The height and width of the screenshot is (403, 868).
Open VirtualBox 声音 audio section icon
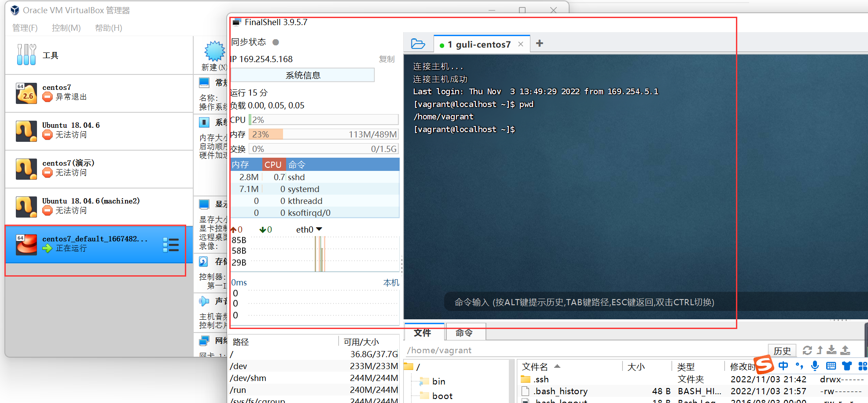[x=204, y=301]
